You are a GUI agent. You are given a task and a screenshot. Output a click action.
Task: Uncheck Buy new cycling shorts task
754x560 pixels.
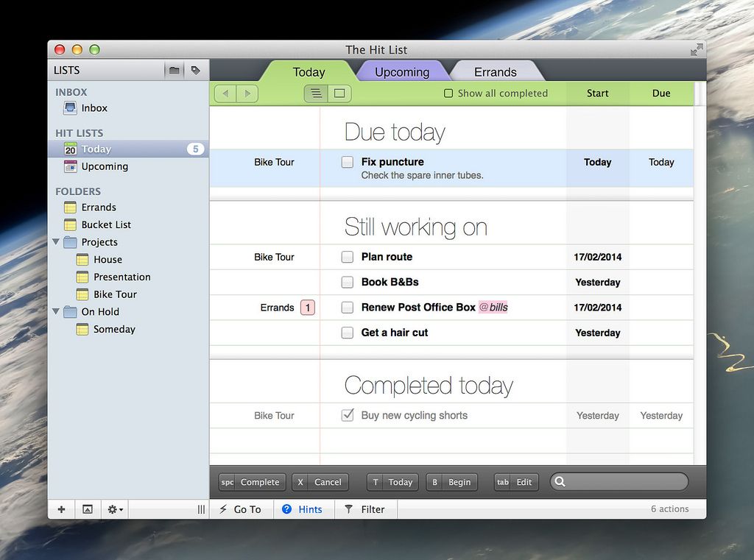coord(348,416)
